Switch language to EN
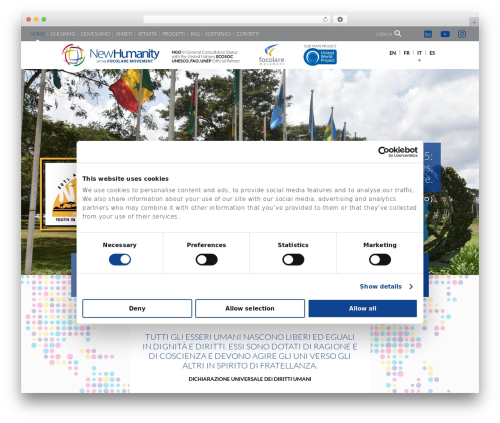 pos(393,53)
